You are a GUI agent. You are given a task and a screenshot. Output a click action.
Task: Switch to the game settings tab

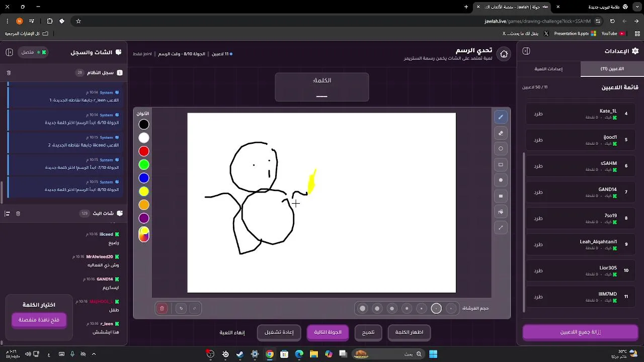click(x=548, y=69)
